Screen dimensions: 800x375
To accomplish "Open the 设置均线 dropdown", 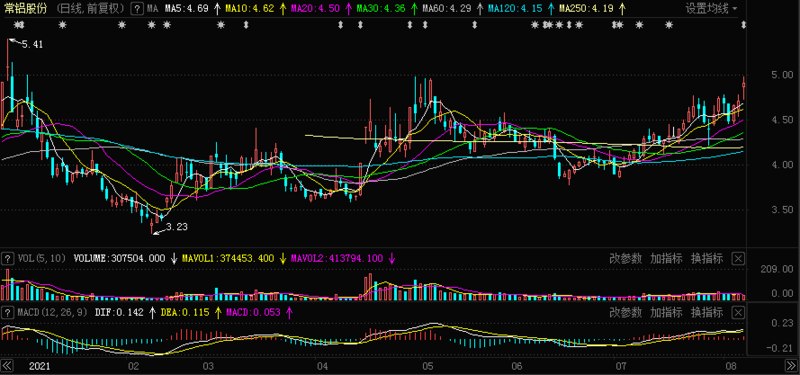I will [x=711, y=9].
